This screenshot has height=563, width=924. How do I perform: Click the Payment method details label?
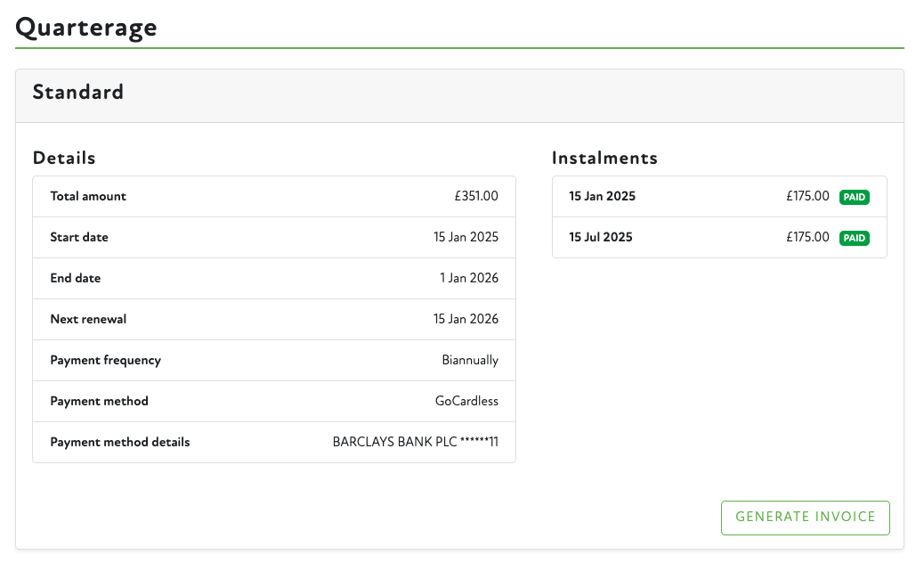pyautogui.click(x=120, y=443)
